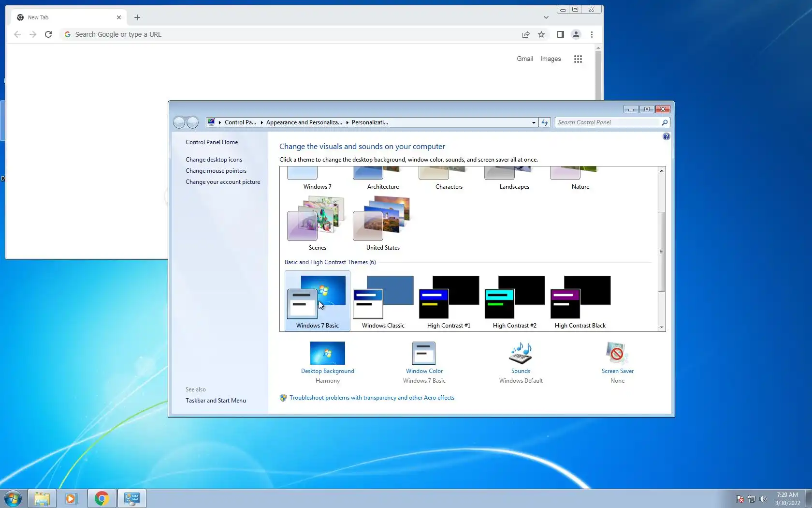Image resolution: width=812 pixels, height=508 pixels.
Task: Refresh the Control Panel address bar
Action: coord(545,122)
